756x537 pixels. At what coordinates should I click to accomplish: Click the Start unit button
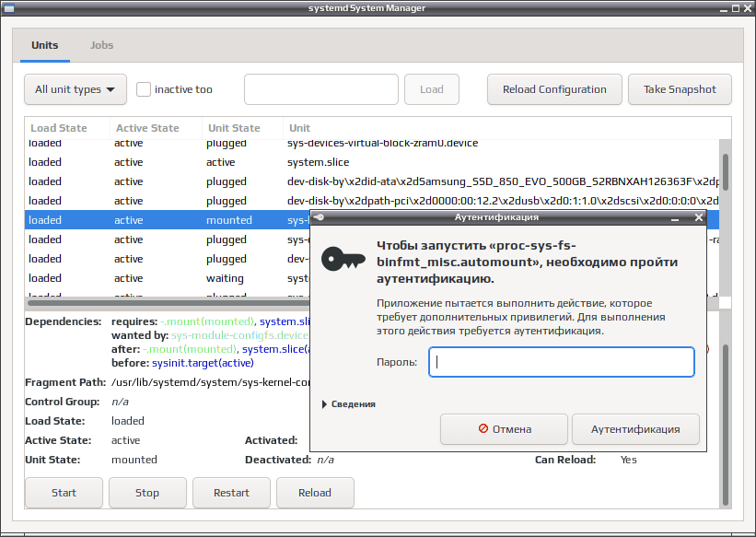click(x=64, y=493)
